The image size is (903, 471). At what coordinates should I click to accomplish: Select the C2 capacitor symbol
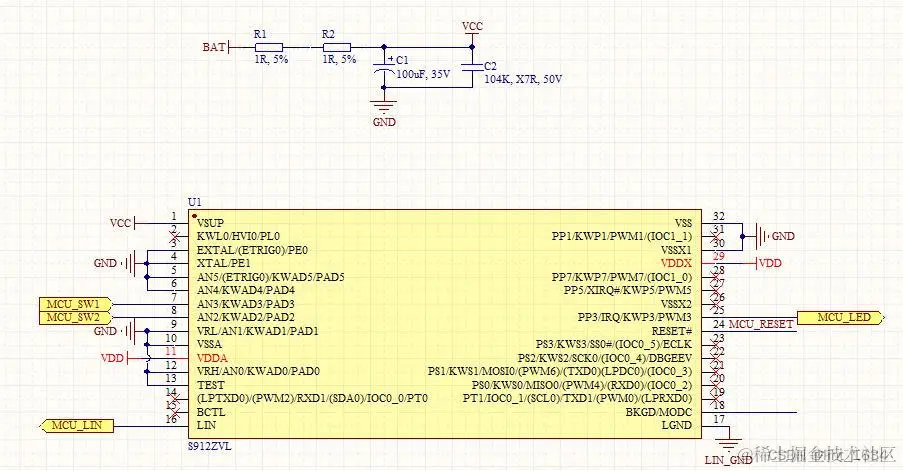pyautogui.click(x=472, y=67)
